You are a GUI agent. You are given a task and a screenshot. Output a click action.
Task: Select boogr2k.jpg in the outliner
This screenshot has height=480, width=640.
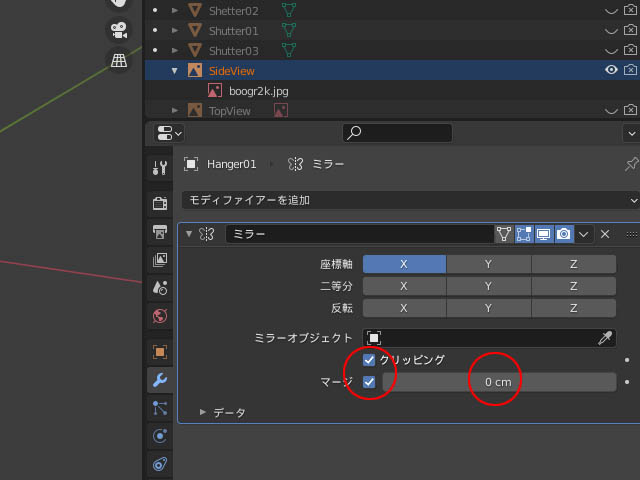259,91
